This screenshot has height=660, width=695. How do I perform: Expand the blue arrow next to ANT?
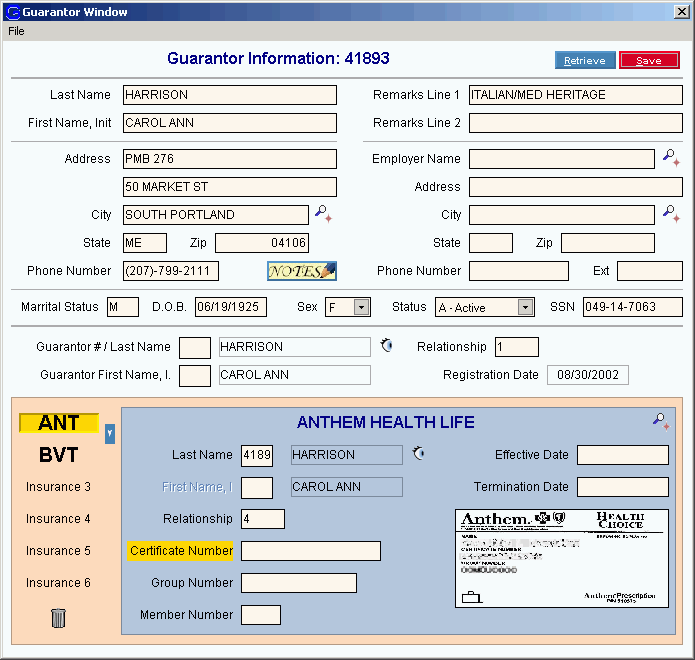click(110, 433)
